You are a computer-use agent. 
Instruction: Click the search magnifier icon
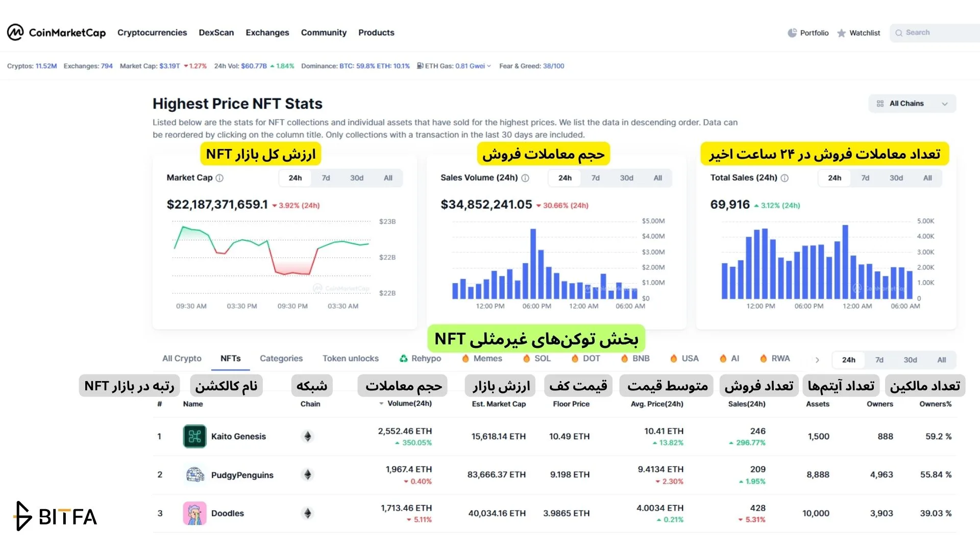[899, 33]
